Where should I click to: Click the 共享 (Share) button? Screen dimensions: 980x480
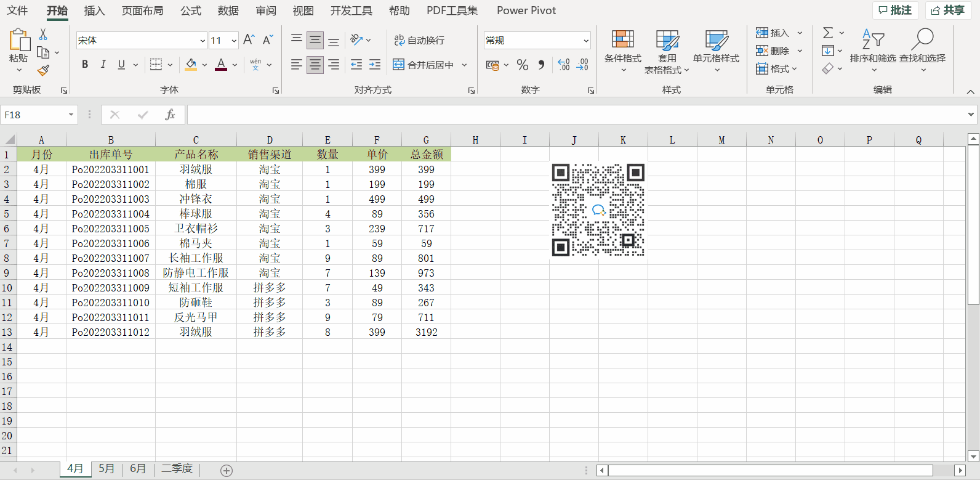coord(947,10)
